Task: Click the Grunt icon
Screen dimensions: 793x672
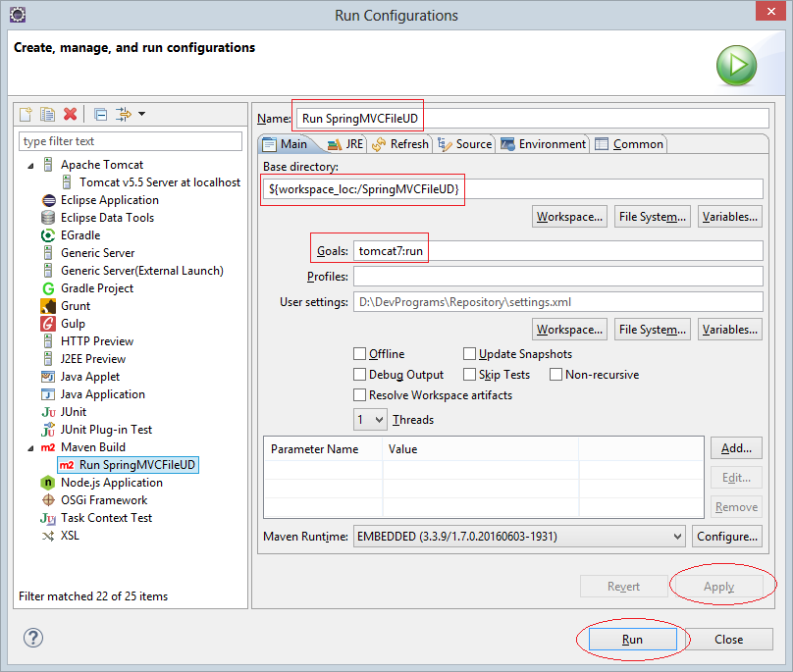Action: (x=48, y=306)
